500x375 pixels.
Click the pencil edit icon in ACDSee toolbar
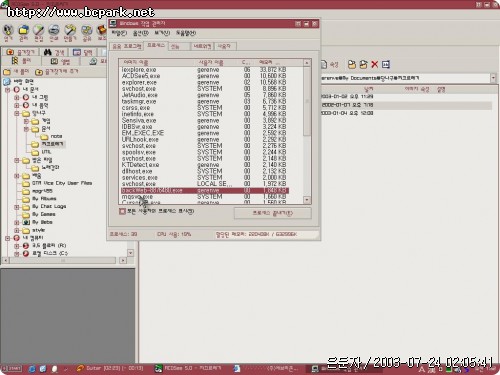pos(39,30)
